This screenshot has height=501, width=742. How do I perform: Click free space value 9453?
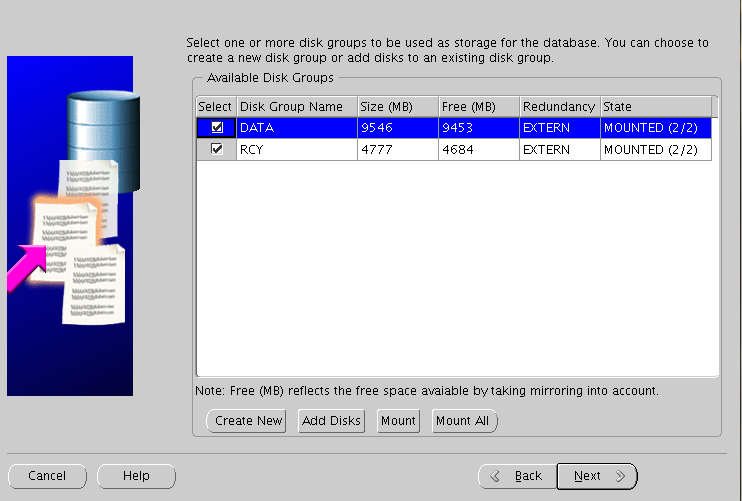click(479, 128)
